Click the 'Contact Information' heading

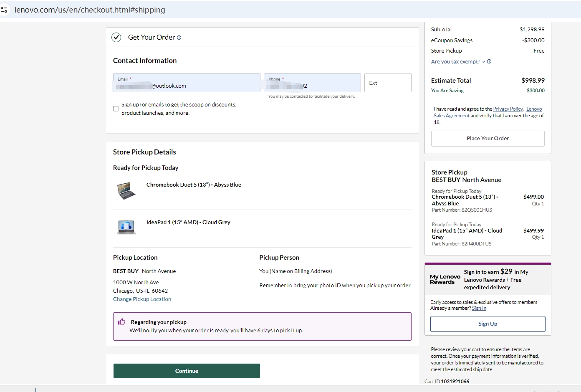(x=145, y=61)
